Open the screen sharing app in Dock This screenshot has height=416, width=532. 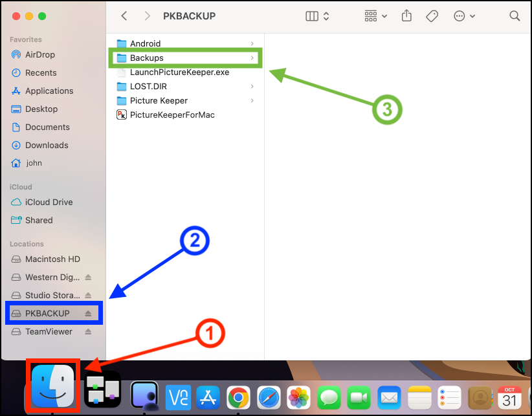145,395
